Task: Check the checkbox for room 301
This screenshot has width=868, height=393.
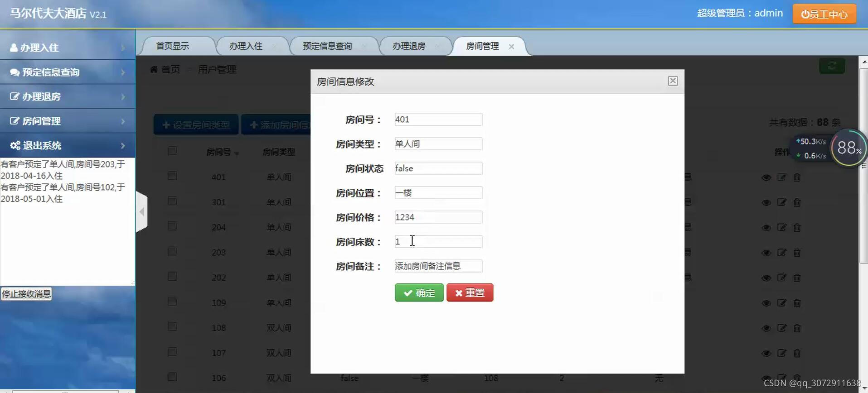Action: coord(172,201)
